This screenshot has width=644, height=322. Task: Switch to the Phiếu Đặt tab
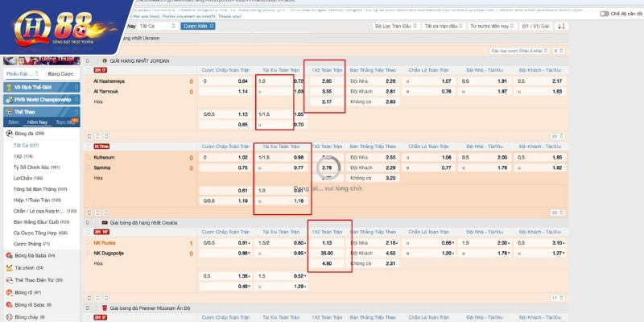tap(23, 74)
